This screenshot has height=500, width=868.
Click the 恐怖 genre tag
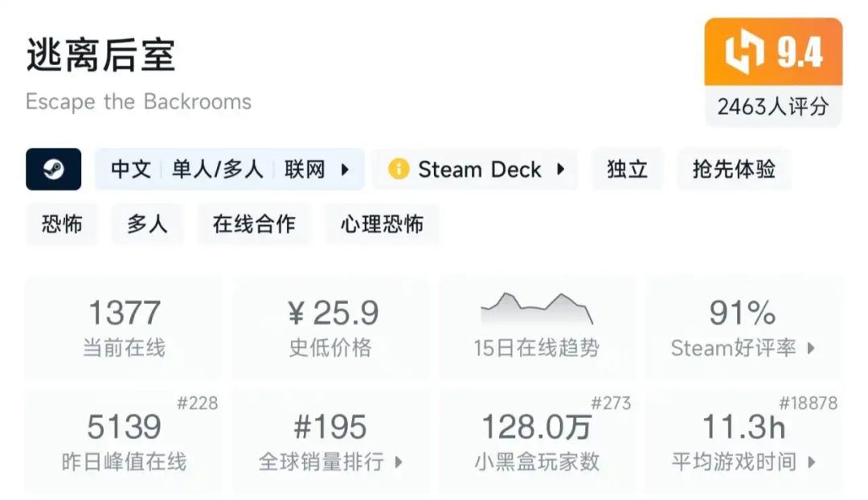(x=62, y=224)
